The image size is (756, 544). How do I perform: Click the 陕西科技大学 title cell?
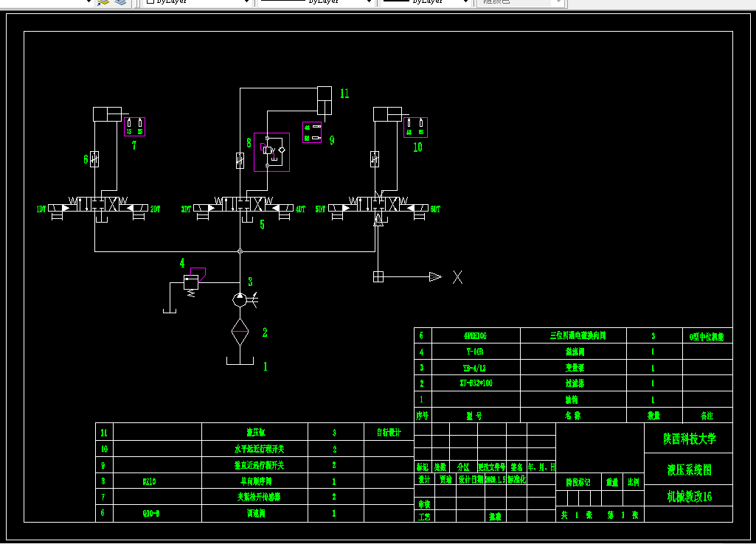[x=688, y=439]
